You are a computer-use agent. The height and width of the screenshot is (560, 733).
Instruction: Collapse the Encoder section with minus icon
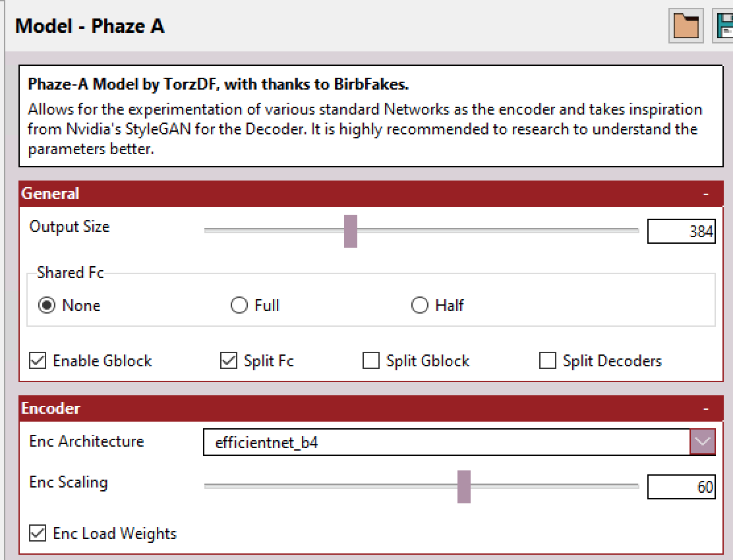[x=706, y=408]
